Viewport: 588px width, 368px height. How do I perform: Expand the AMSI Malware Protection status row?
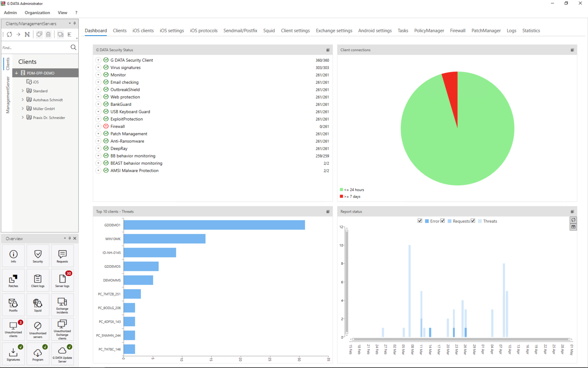tap(98, 171)
